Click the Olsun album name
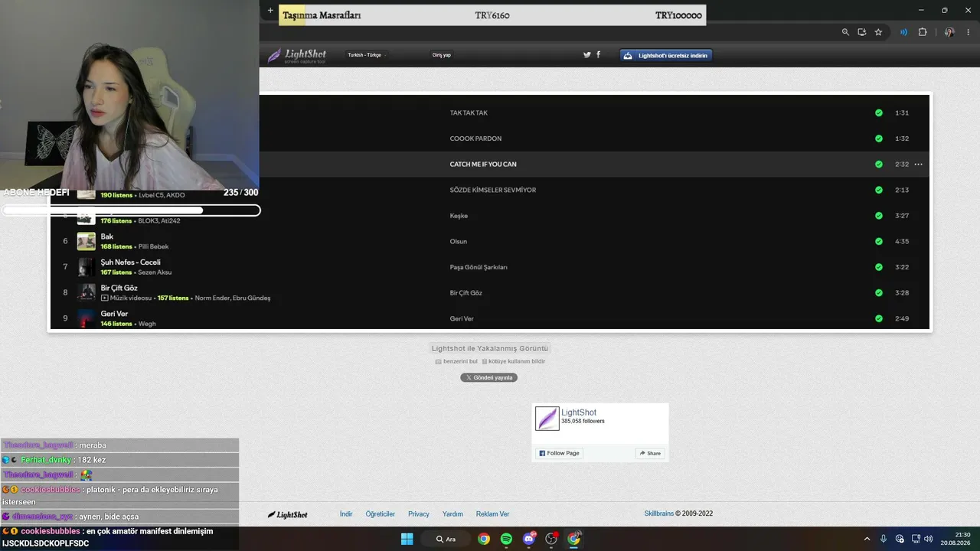The width and height of the screenshot is (980, 551). 458,242
